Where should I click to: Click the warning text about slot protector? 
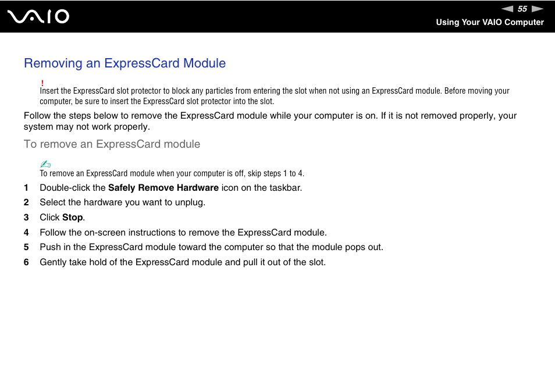click(275, 96)
